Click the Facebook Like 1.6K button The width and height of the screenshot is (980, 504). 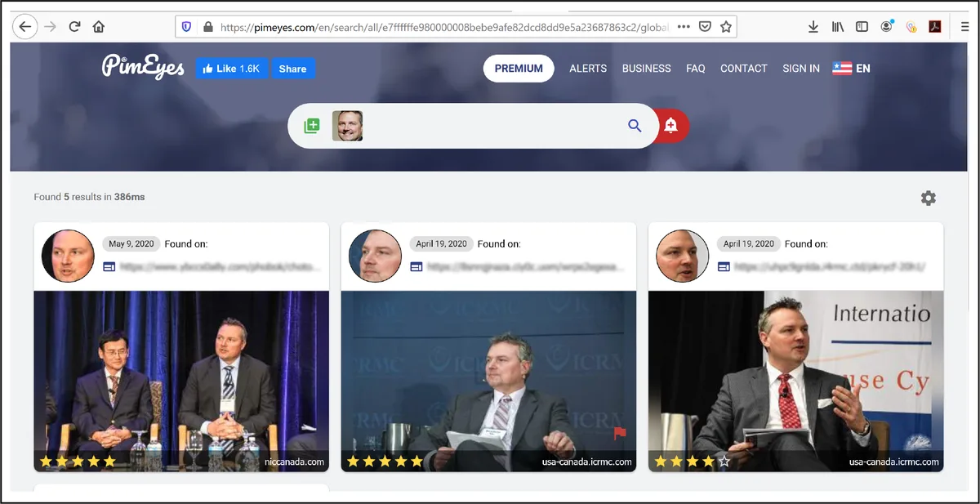[233, 69]
